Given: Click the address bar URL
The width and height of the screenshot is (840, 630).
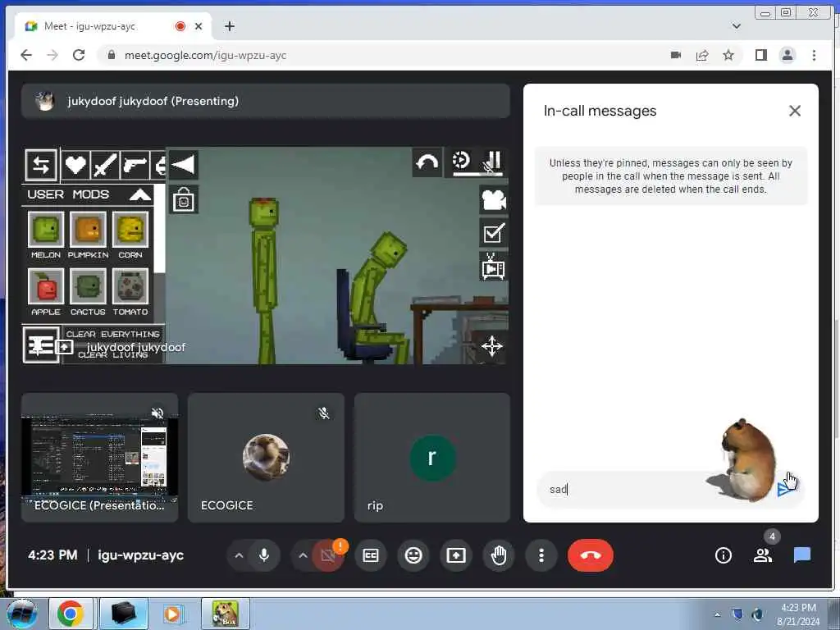Looking at the screenshot, I should click(205, 55).
